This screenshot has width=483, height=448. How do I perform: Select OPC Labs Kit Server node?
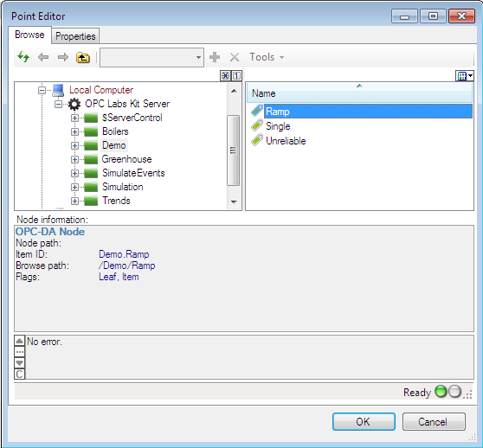click(127, 104)
